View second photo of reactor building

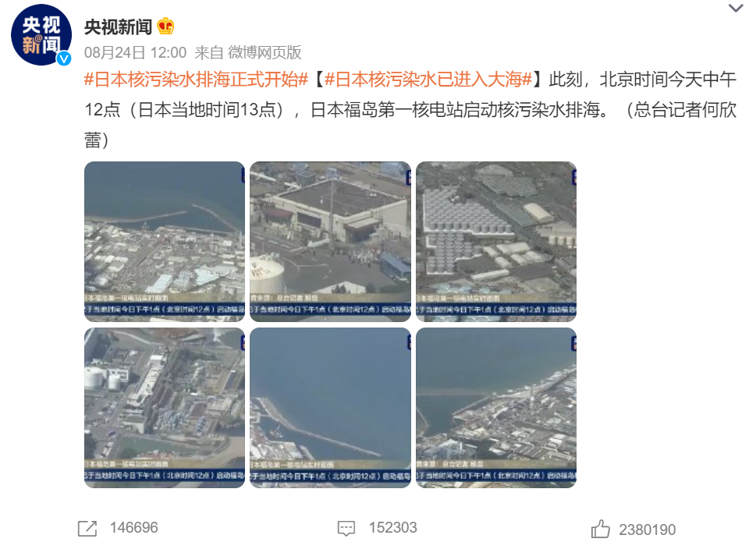pyautogui.click(x=330, y=242)
